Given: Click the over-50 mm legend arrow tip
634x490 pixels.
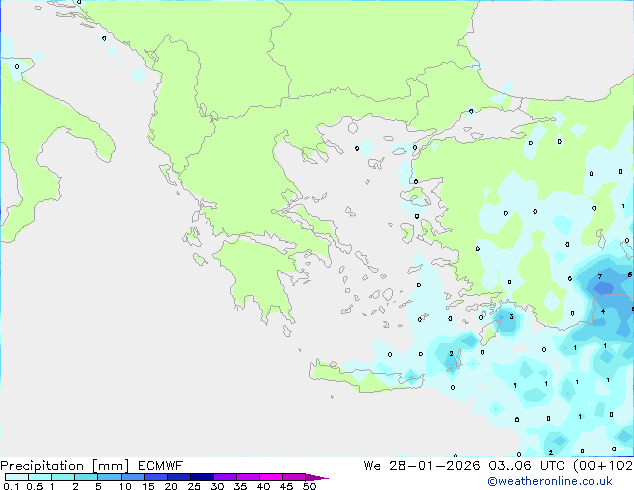Looking at the screenshot, I should [x=317, y=477].
